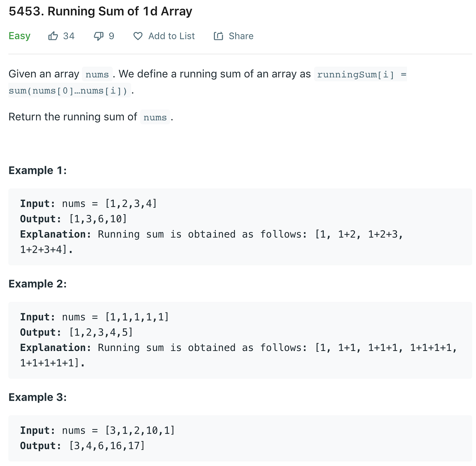Click the Example 2 heading

click(x=38, y=284)
